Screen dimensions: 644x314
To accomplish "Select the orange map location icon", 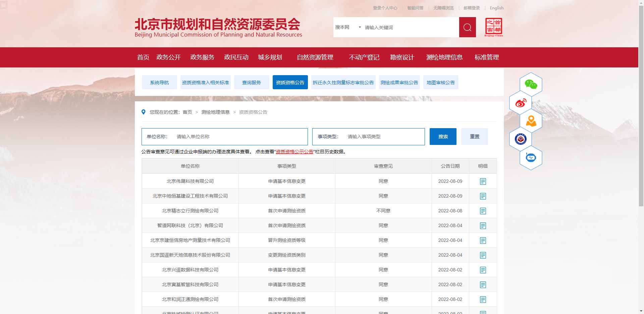I will 531,121.
